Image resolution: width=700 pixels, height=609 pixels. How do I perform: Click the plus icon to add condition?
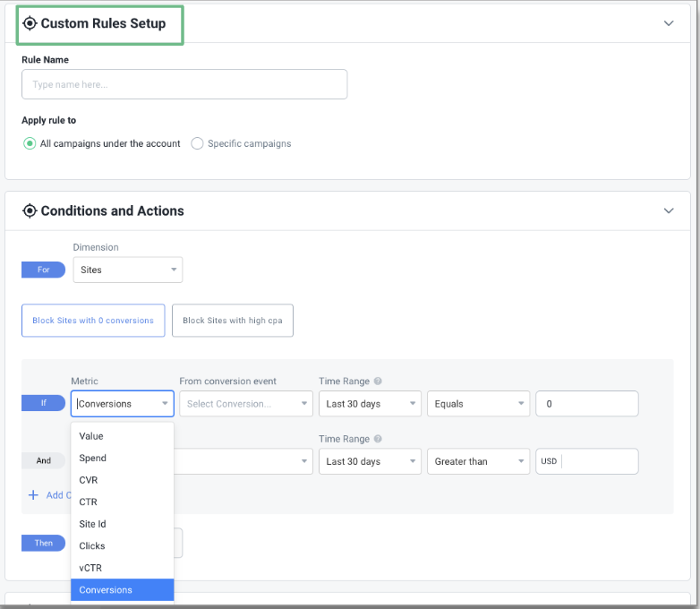pos(33,495)
